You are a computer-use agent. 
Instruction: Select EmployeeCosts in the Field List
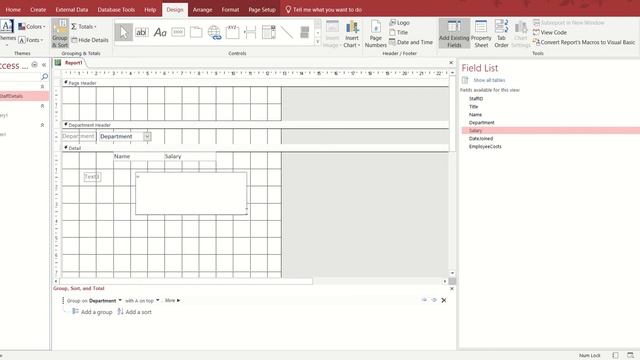(x=485, y=147)
